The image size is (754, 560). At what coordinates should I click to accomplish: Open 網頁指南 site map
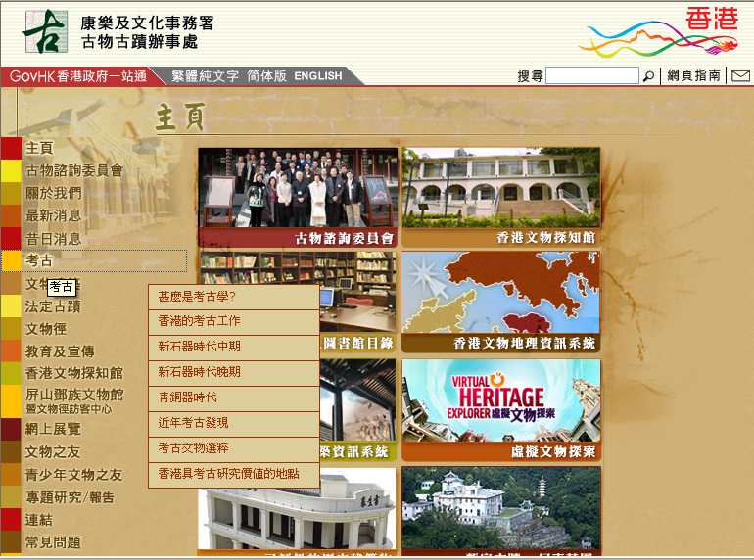pyautogui.click(x=693, y=75)
